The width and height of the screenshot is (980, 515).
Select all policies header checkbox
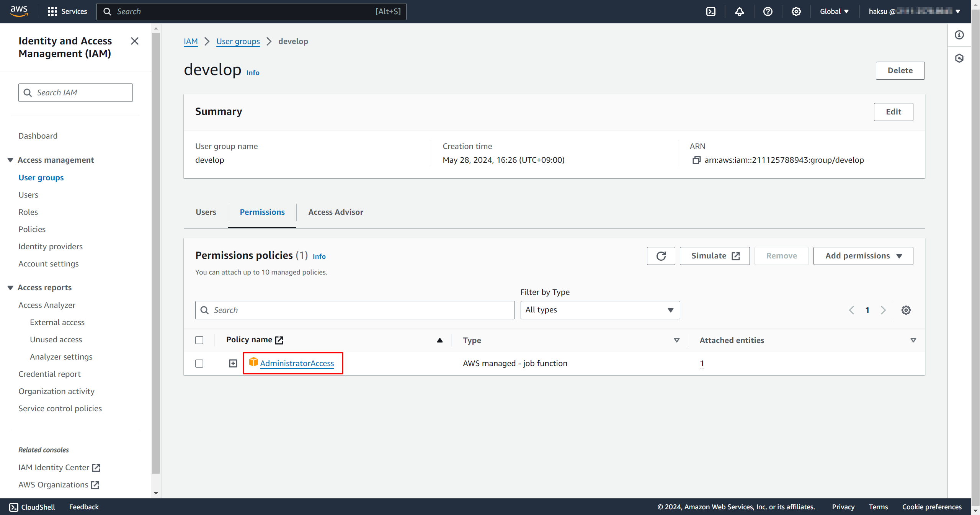(199, 340)
